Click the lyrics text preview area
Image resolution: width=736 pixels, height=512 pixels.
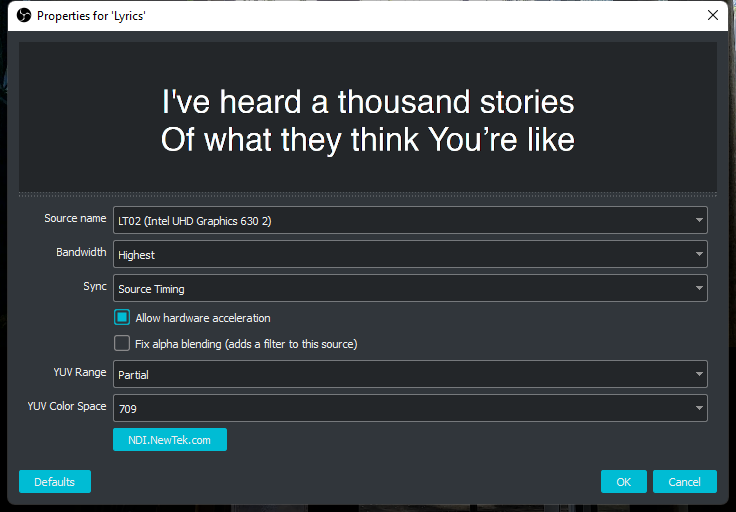[368, 116]
